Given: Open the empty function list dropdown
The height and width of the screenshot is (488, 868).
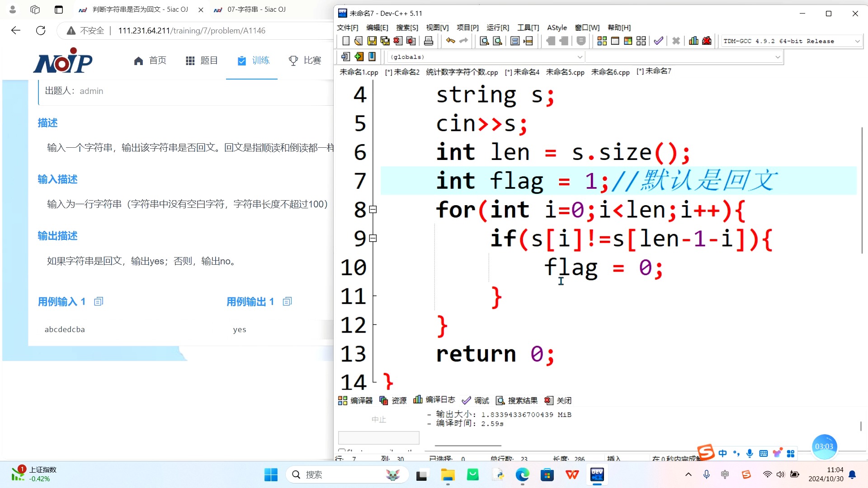Looking at the screenshot, I should [x=684, y=57].
